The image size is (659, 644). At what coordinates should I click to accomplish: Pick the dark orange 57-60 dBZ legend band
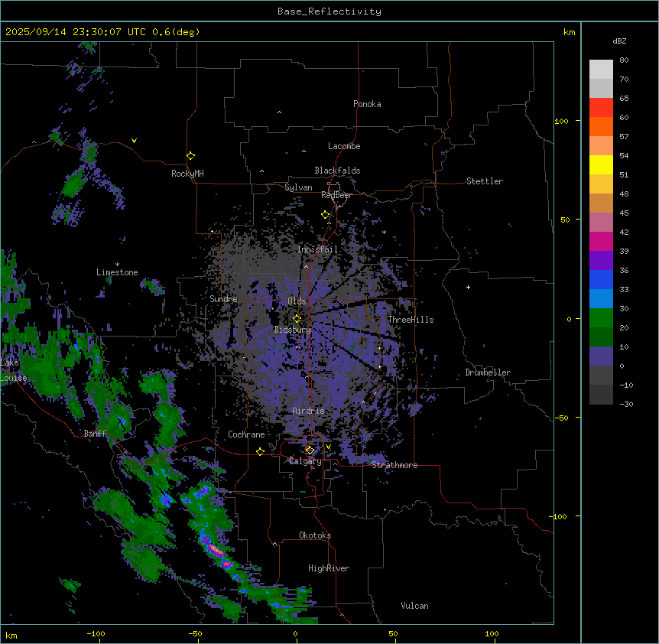click(x=601, y=126)
